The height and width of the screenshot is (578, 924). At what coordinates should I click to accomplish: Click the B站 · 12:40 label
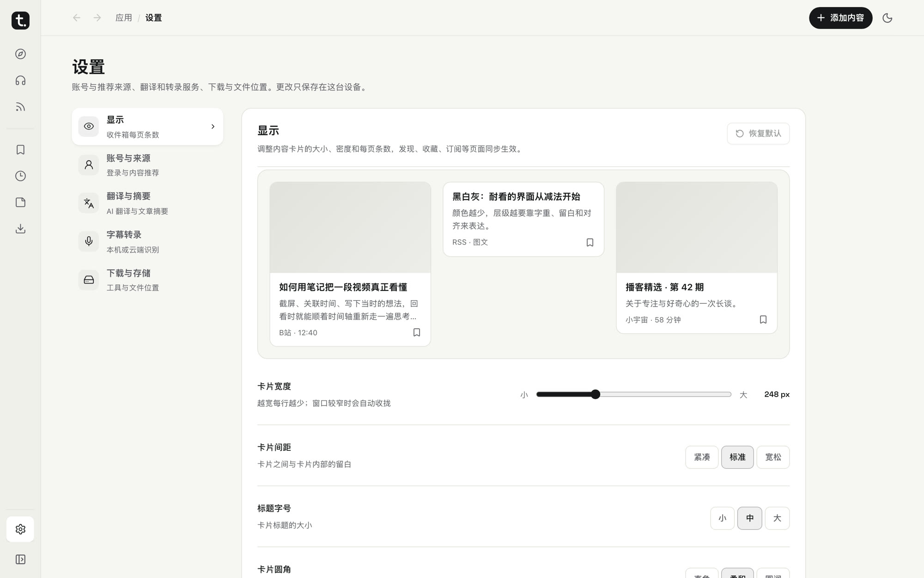click(298, 333)
